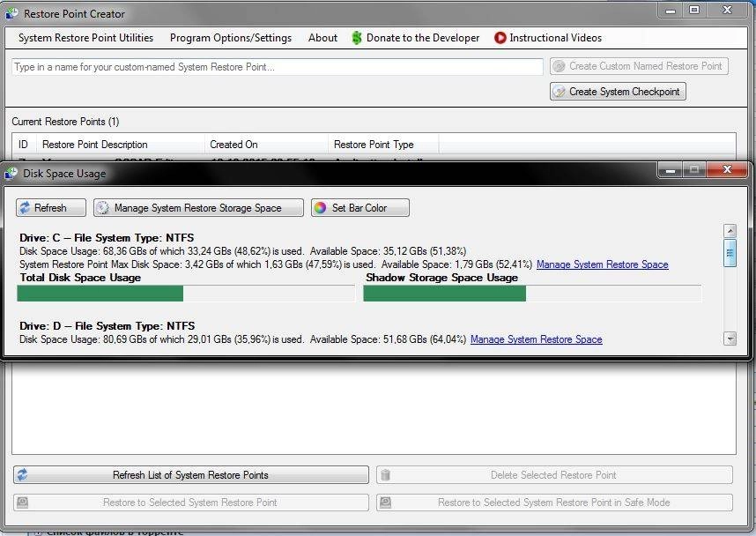Viewport: 756px width, 536px height.
Task: Focus the custom restore point name field
Action: 278,67
